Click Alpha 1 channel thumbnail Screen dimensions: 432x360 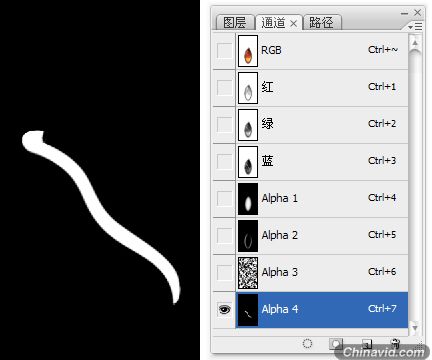[248, 199]
